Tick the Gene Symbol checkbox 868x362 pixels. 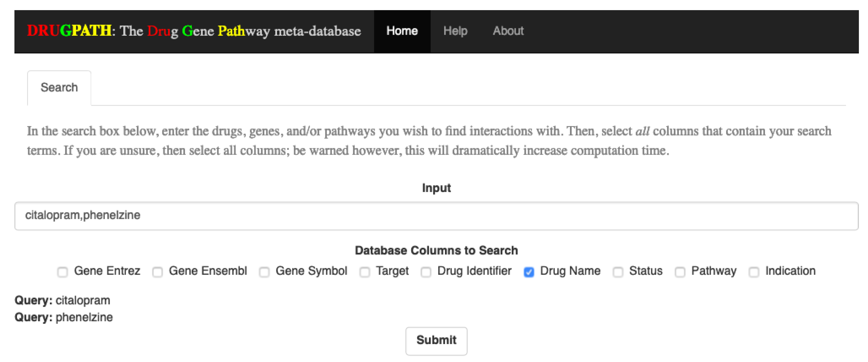264,272
